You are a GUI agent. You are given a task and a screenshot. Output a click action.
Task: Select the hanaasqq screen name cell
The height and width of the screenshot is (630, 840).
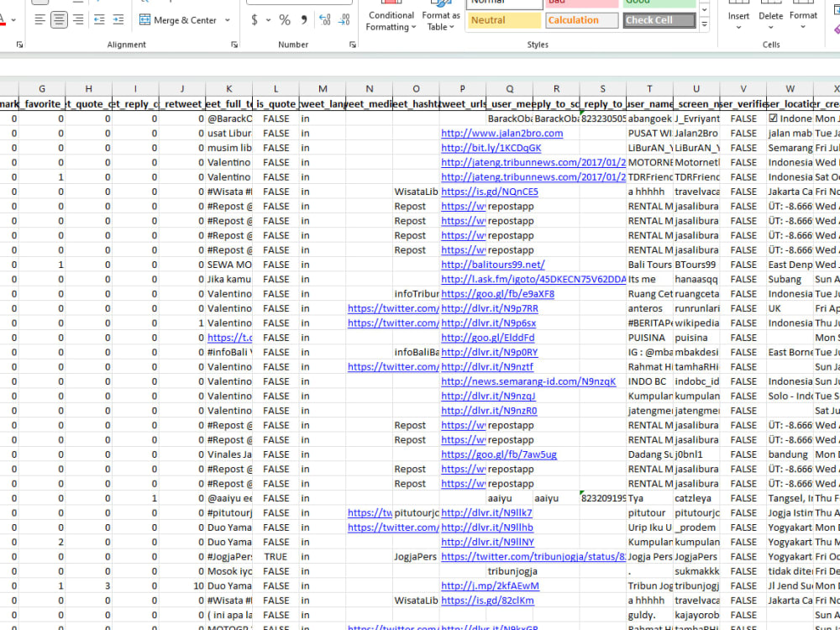point(696,279)
